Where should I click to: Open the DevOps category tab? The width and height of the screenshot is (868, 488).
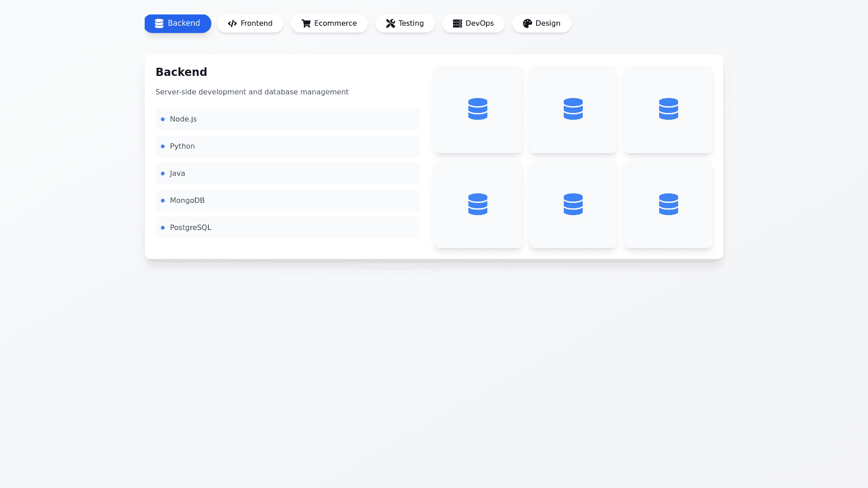pyautogui.click(x=473, y=23)
